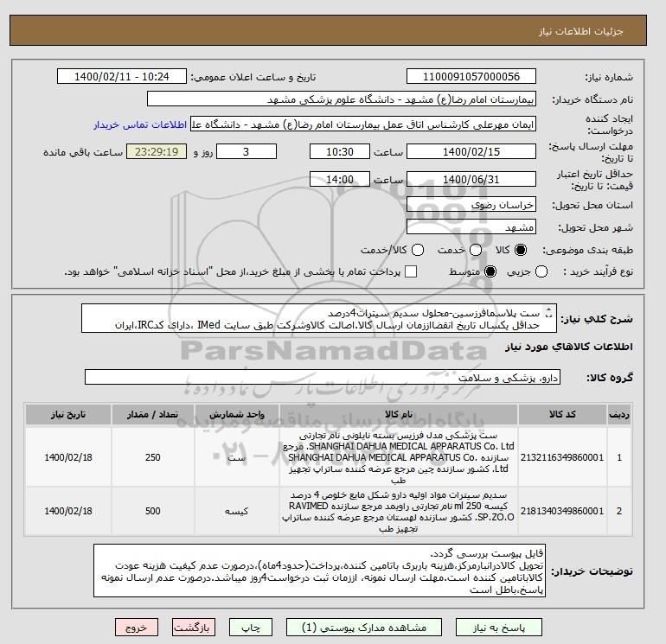The height and width of the screenshot is (644, 666).
Task: Select the کالا radio button
Action: coord(521,250)
